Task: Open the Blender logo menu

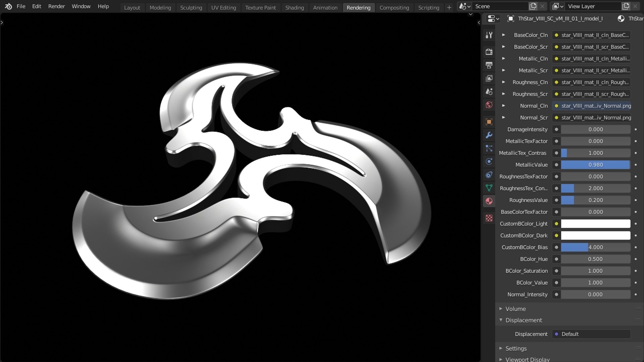Action: pos(8,6)
